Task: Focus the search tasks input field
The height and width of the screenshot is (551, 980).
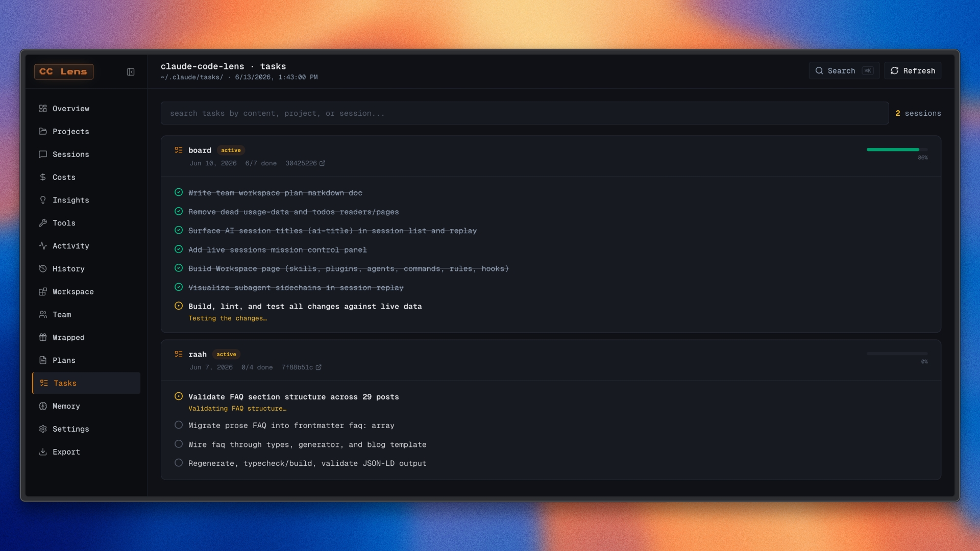Action: (x=525, y=113)
